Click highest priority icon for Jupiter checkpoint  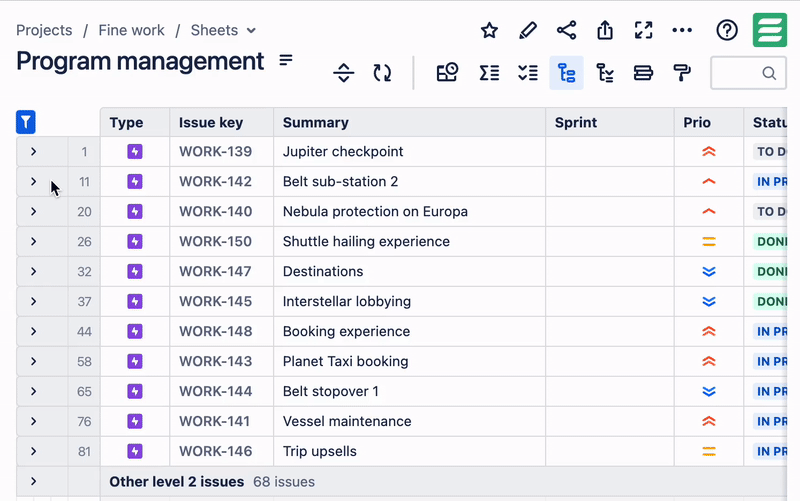(x=709, y=152)
